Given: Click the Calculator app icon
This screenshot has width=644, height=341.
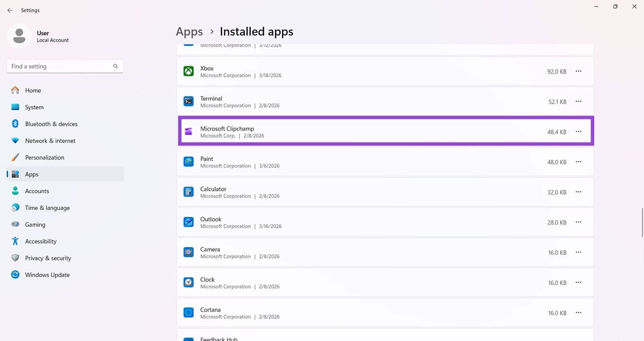Looking at the screenshot, I should pos(189,192).
